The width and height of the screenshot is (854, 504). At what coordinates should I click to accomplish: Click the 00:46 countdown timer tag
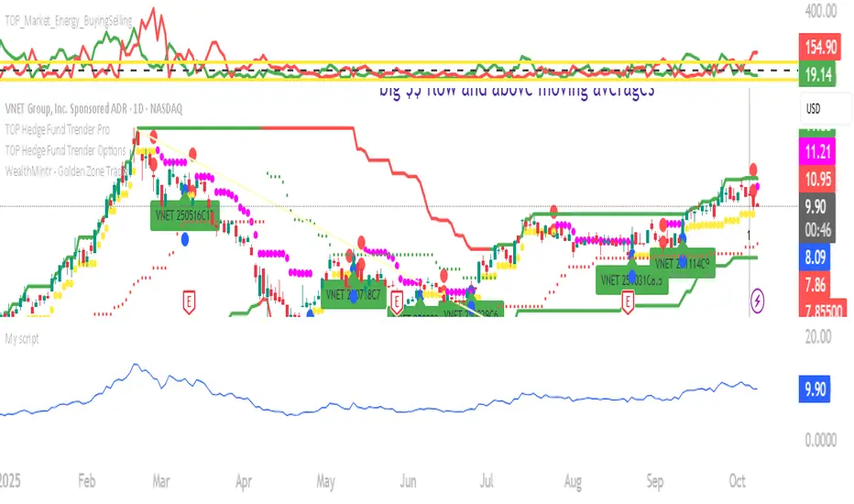tap(817, 229)
